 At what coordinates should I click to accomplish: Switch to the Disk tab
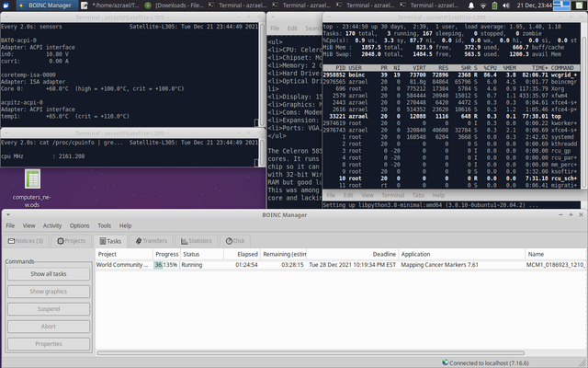coord(235,241)
